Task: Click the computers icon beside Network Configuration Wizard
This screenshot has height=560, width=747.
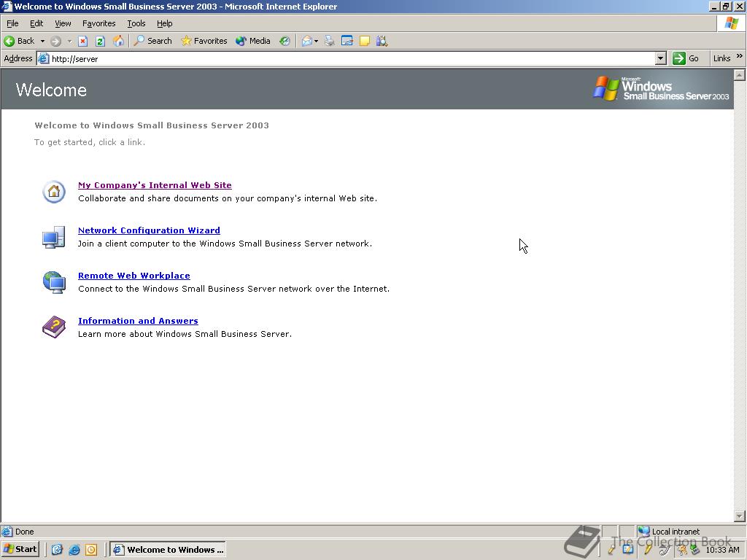Action: 53,237
